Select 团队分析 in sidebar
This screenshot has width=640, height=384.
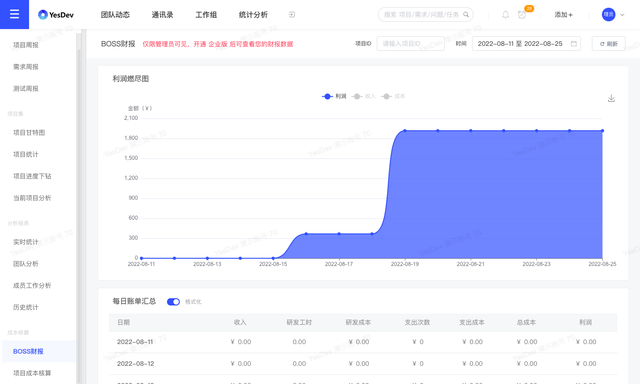point(26,264)
